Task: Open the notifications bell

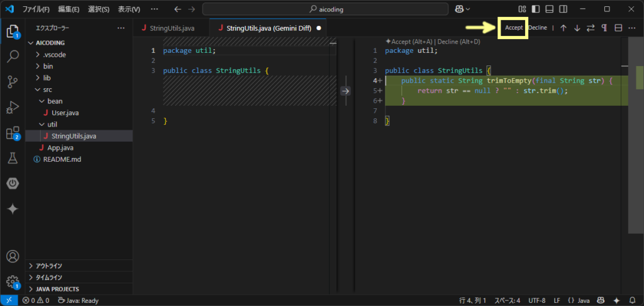Action: click(633, 301)
